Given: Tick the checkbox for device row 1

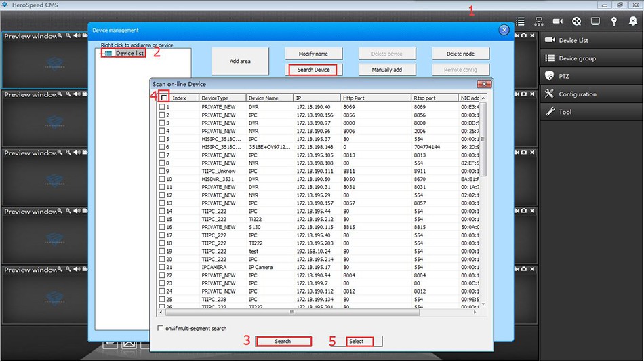Looking at the screenshot, I should (x=162, y=107).
